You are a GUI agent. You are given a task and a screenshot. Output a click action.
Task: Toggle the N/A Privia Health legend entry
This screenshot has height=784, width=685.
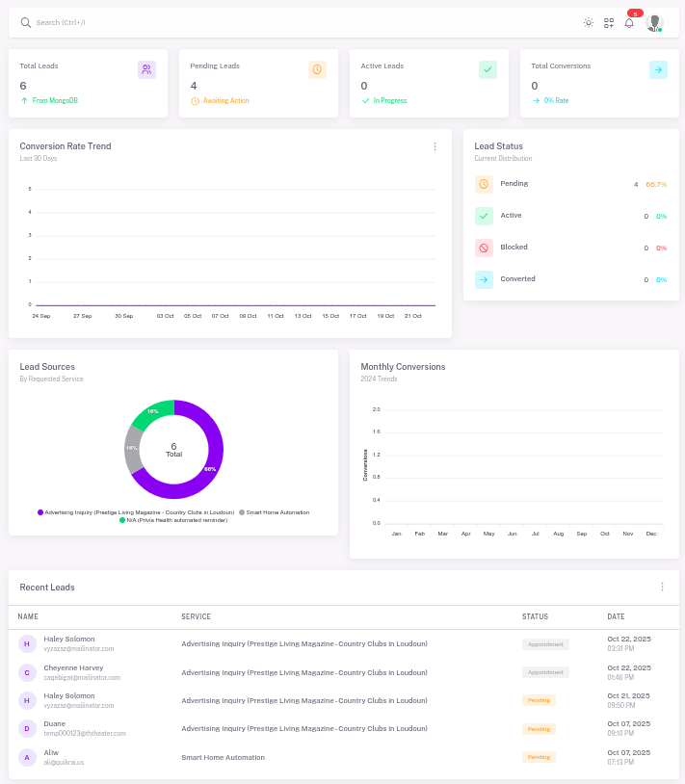point(173,520)
